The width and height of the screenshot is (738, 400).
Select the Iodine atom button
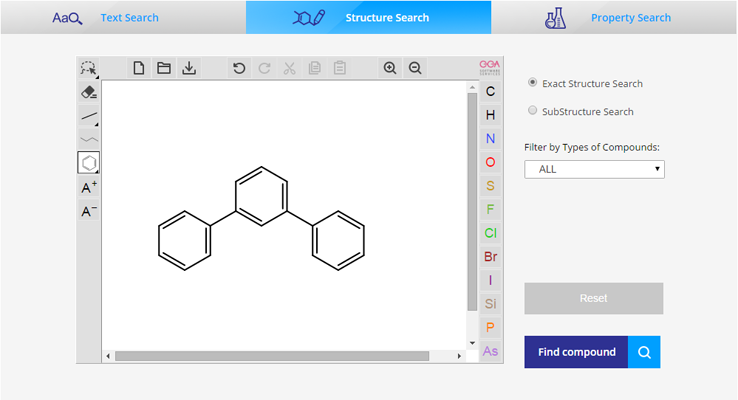click(490, 280)
